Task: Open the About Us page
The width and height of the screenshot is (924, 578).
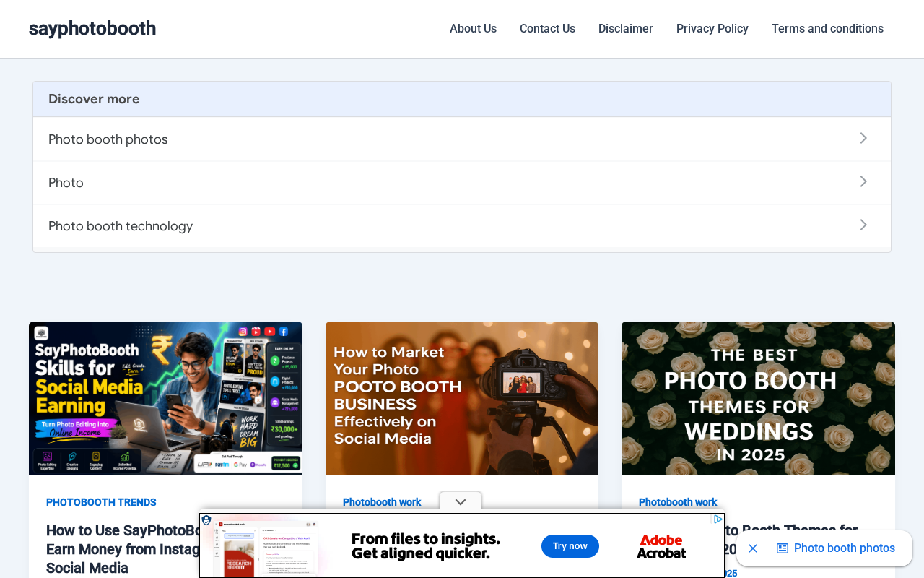Action: click(x=473, y=29)
